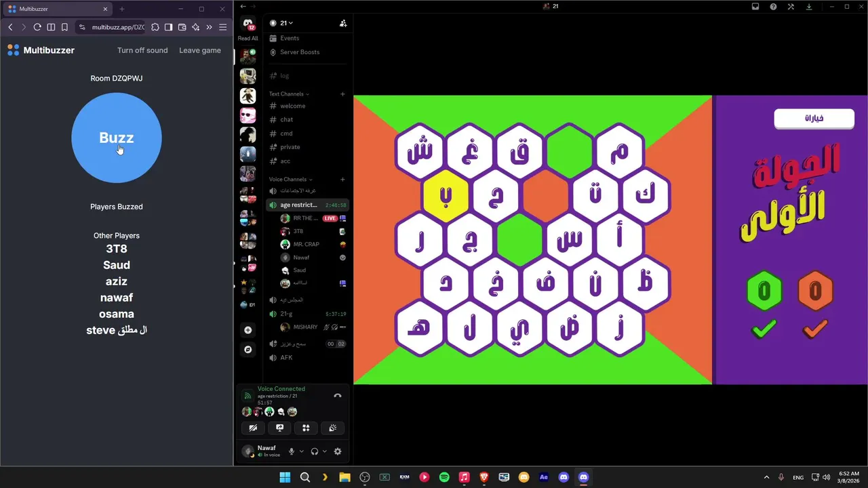The width and height of the screenshot is (868, 488).
Task: Click the voice connection signal strength icon
Action: pos(248,396)
